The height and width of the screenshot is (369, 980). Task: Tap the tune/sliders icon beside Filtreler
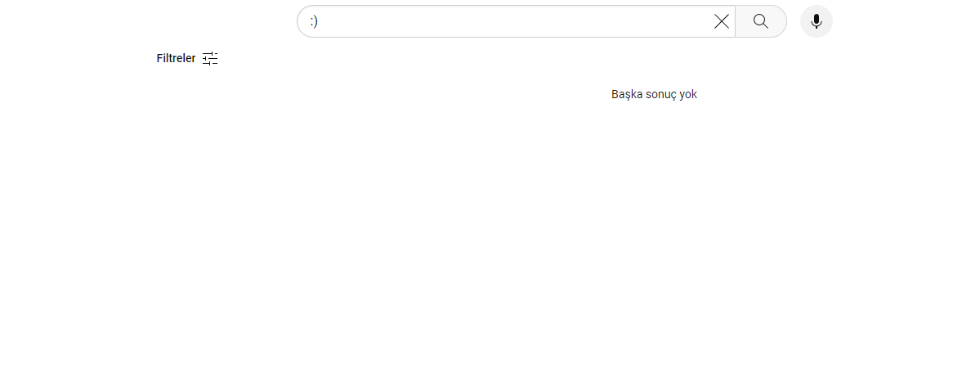(x=210, y=58)
